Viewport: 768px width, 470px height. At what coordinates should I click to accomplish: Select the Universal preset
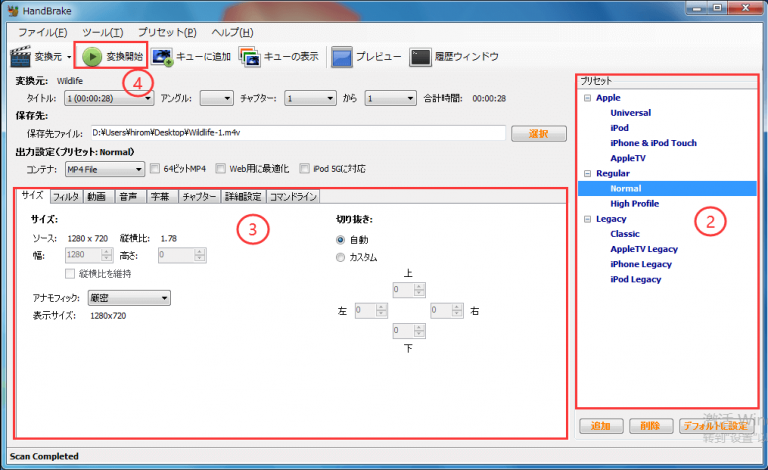click(630, 113)
